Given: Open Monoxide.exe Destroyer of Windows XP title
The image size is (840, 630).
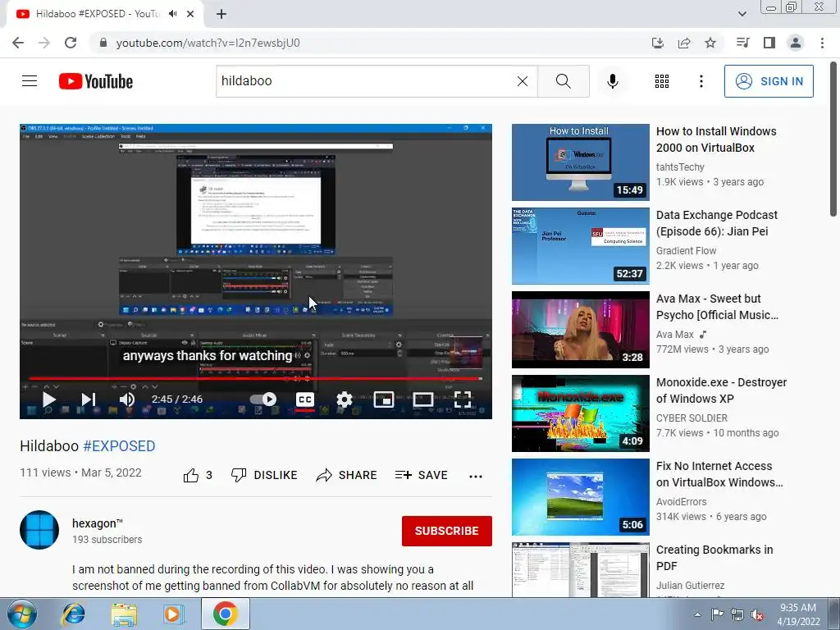Looking at the screenshot, I should pyautogui.click(x=721, y=390).
